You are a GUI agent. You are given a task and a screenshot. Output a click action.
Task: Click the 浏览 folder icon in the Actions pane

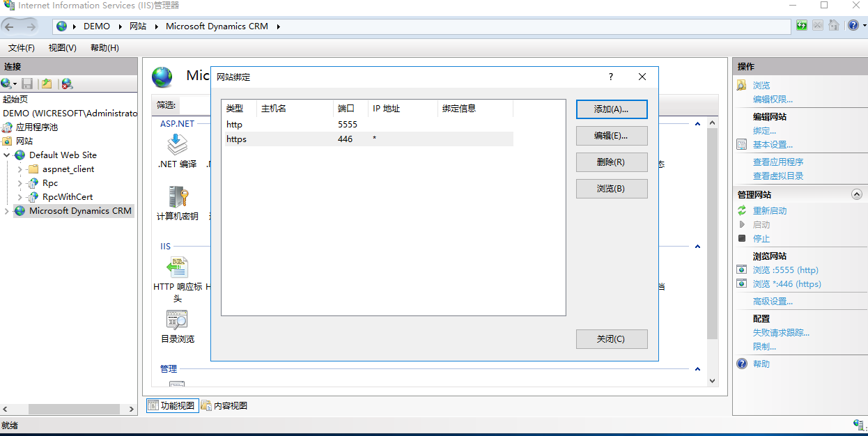742,85
